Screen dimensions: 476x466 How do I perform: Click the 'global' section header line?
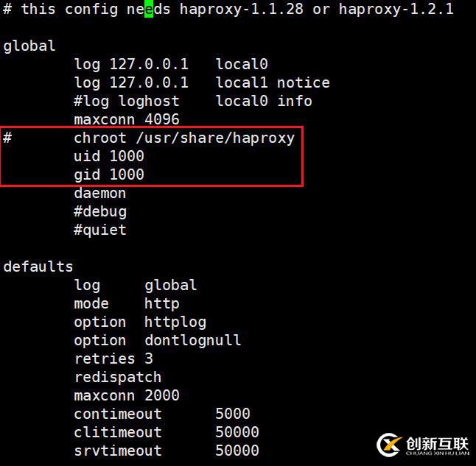click(x=29, y=46)
